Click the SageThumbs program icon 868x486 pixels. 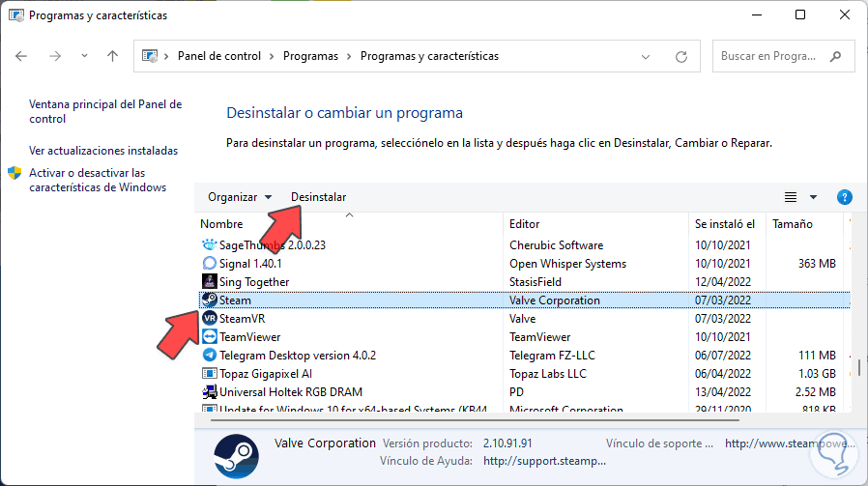[209, 244]
